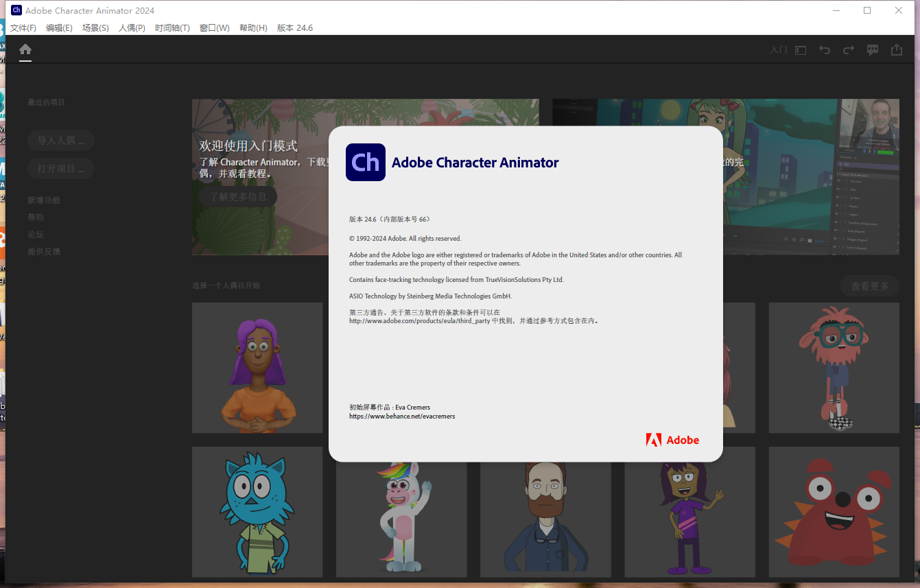This screenshot has width=920, height=588.
Task: Click the 最近的项目 label
Action: 46,102
